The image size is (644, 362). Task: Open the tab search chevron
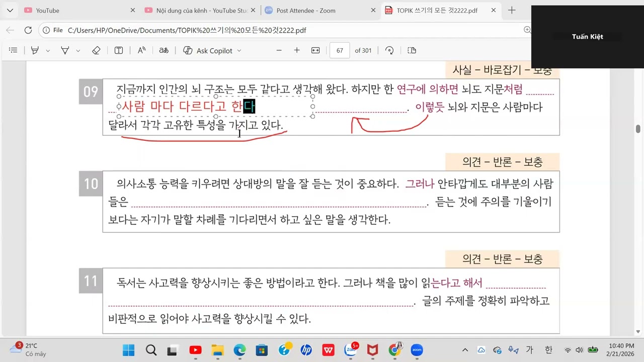click(x=10, y=10)
